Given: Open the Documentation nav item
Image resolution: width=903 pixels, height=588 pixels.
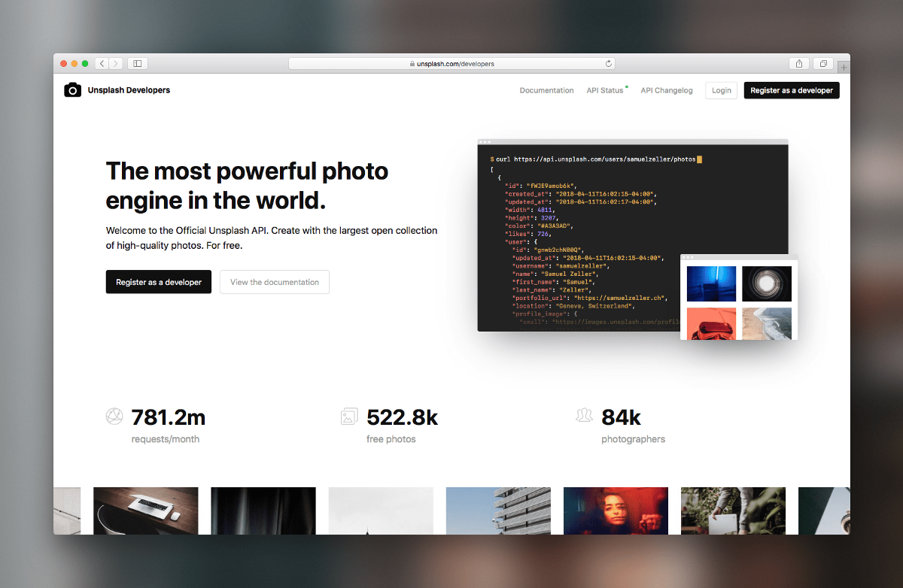Looking at the screenshot, I should [x=546, y=89].
